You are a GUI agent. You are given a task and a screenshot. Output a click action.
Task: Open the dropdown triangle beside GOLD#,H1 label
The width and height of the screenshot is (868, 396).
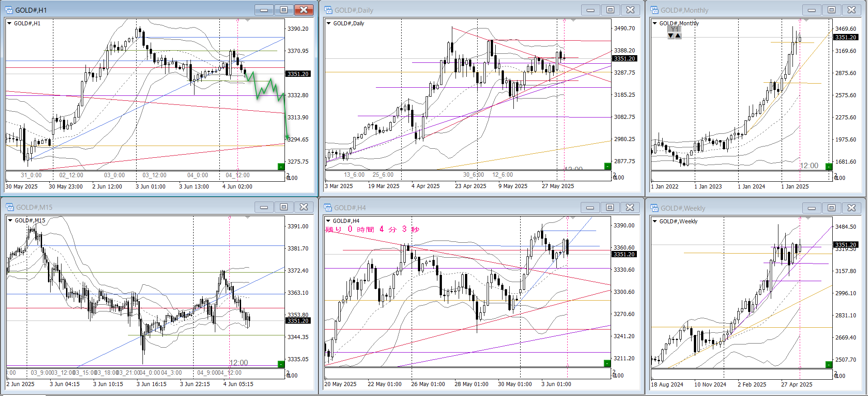point(9,23)
